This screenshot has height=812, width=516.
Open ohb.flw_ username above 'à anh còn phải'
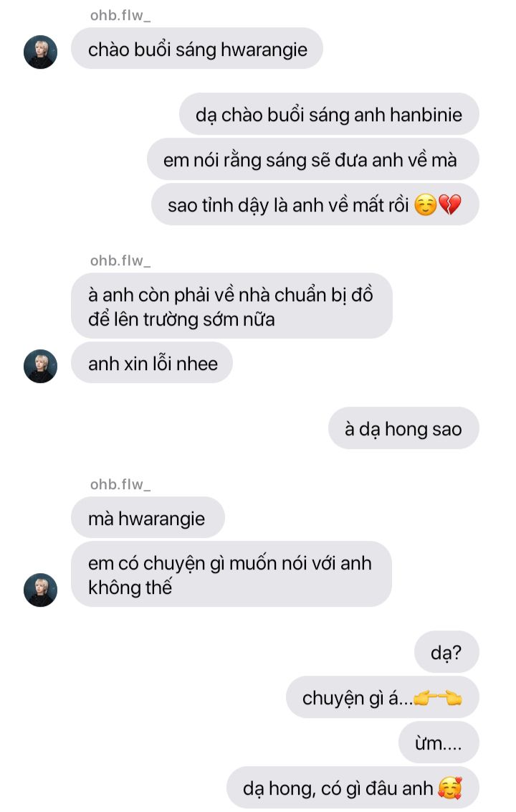120,260
